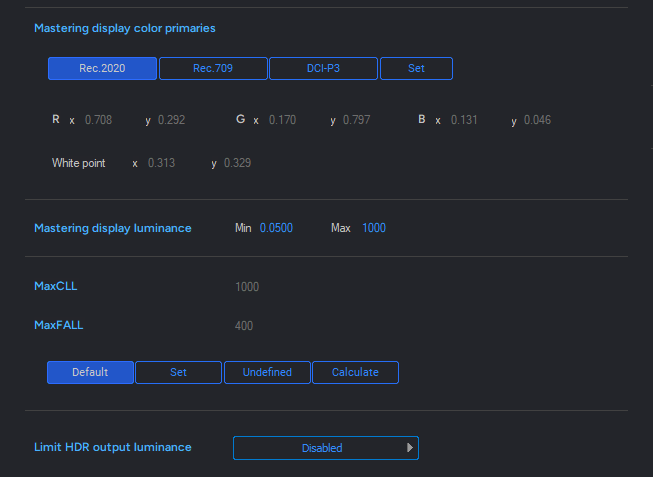The width and height of the screenshot is (653, 477).
Task: Click the Blue x primary value 0.131
Action: click(x=464, y=120)
